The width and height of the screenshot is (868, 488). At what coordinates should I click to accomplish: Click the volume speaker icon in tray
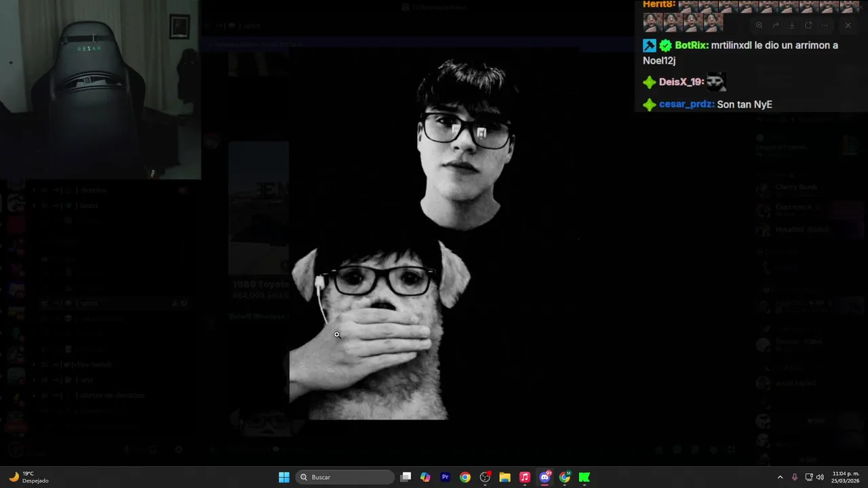[820, 477]
